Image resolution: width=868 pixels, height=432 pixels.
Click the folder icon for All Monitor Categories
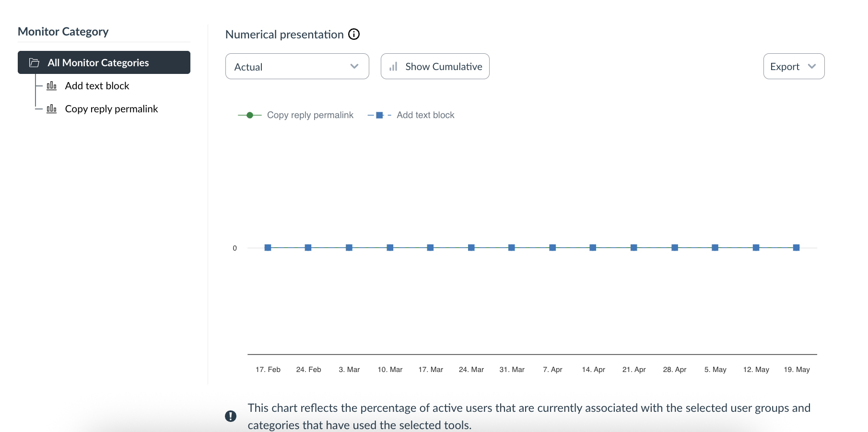[34, 63]
